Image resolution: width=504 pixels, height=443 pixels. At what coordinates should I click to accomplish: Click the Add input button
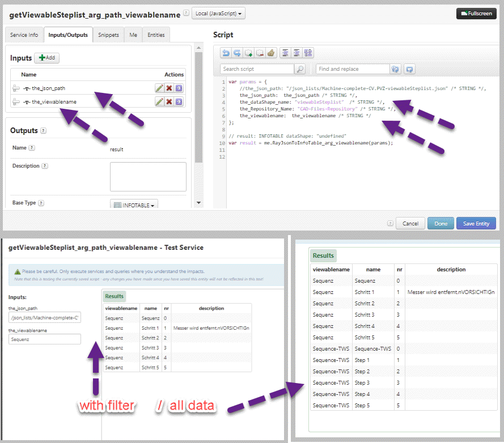[x=47, y=58]
